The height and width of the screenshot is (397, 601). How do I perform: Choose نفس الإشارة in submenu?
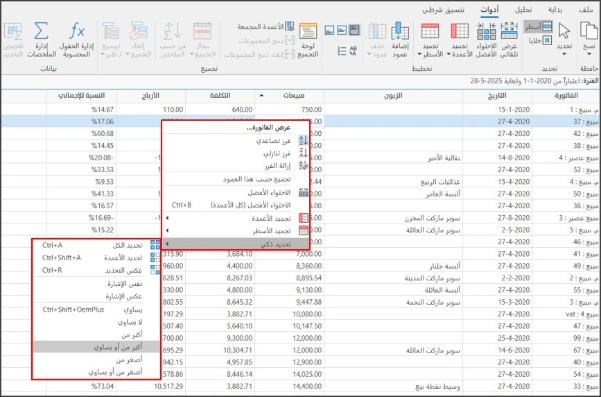pos(96,284)
